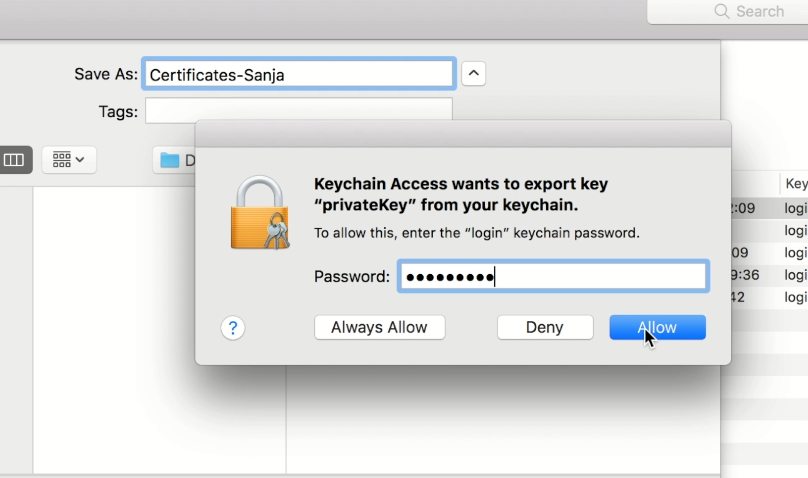
Task: Click the Deny button
Action: point(545,327)
